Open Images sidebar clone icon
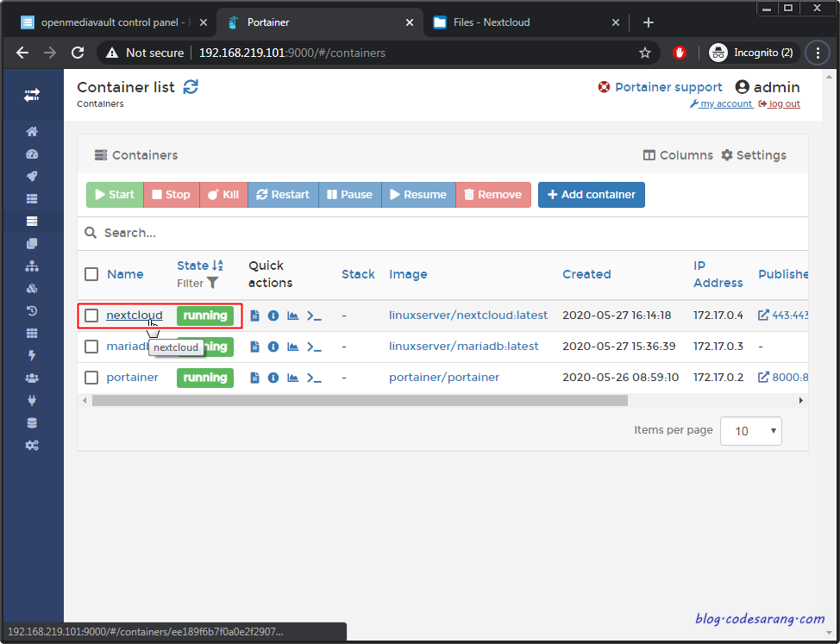Screen dimensions: 840x644 click(32, 244)
